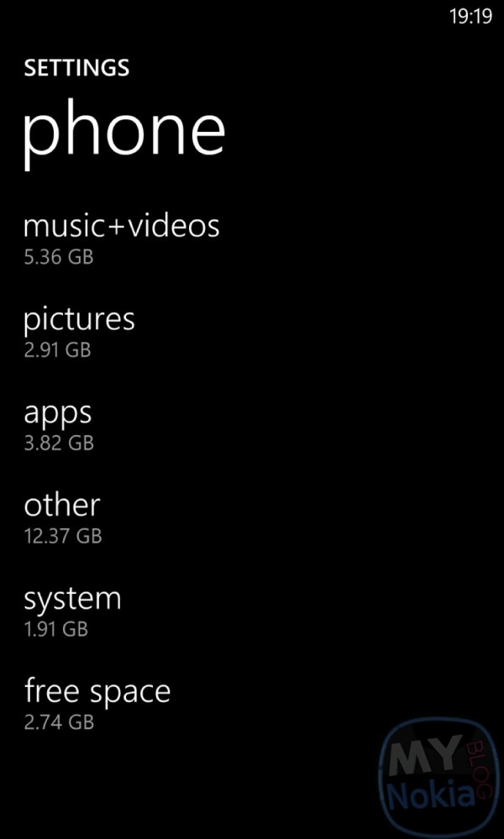Open the apps storage category

pyautogui.click(x=57, y=413)
